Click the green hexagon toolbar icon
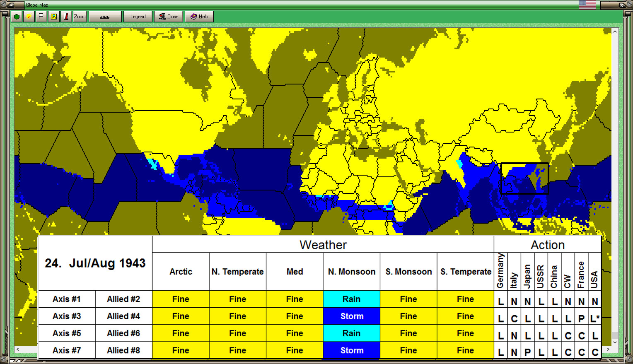Image resolution: width=633 pixels, height=364 pixels. coord(17,17)
